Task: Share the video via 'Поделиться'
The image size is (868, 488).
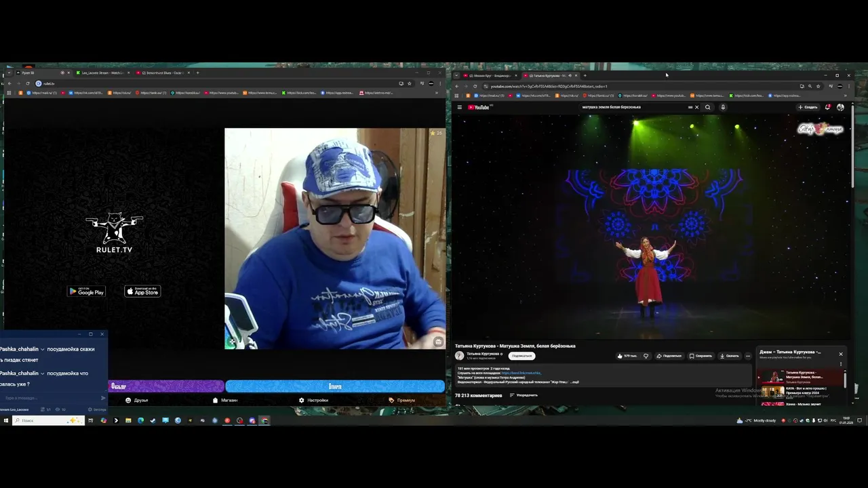Action: 669,356
